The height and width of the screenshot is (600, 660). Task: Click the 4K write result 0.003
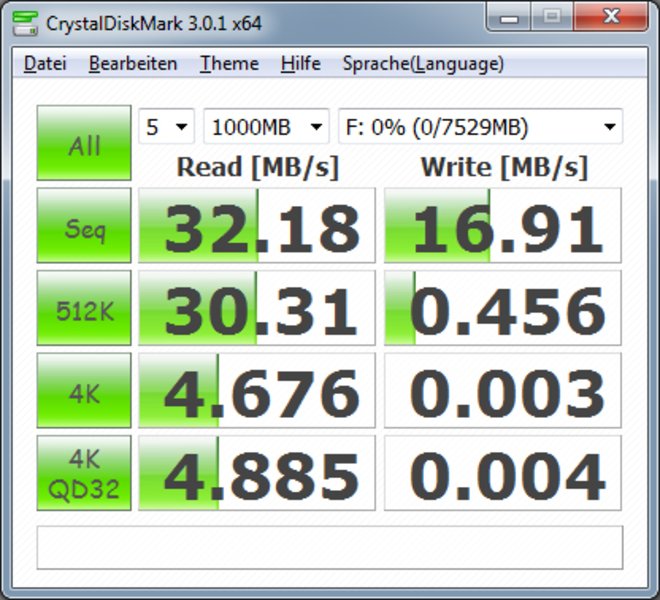503,390
